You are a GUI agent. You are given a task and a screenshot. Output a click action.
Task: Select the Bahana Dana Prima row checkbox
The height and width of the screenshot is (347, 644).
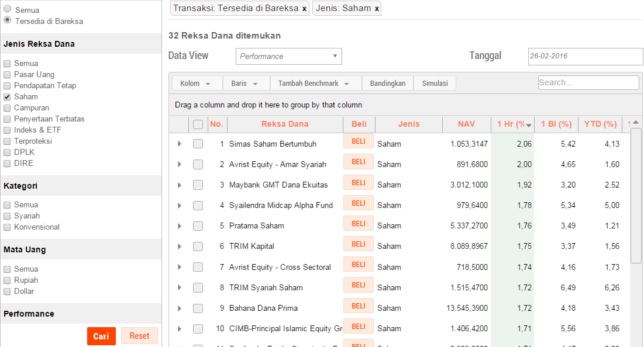click(198, 308)
